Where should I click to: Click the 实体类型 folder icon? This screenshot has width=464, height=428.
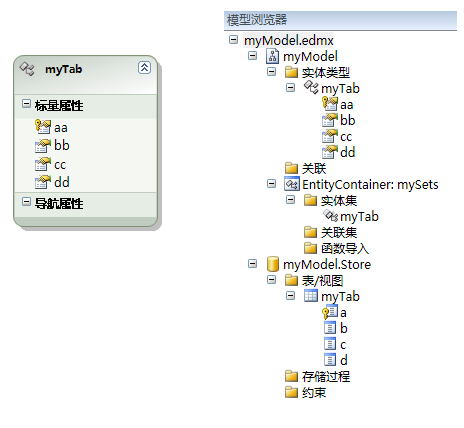click(x=291, y=72)
